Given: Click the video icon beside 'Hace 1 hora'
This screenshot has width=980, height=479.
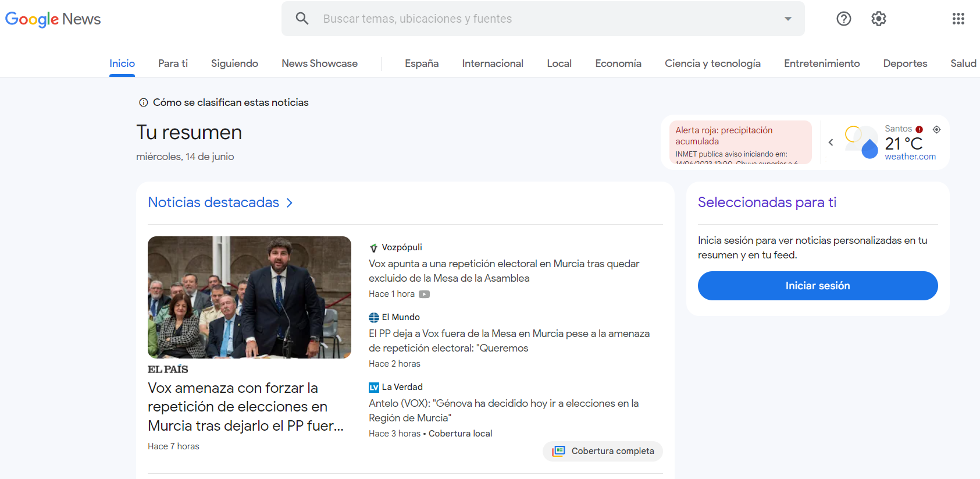Looking at the screenshot, I should (x=424, y=294).
